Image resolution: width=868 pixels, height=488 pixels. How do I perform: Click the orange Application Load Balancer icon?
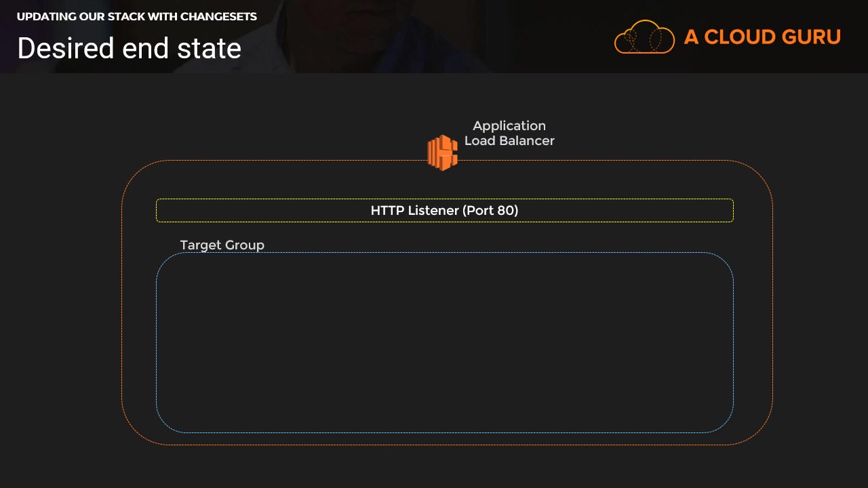(x=442, y=152)
